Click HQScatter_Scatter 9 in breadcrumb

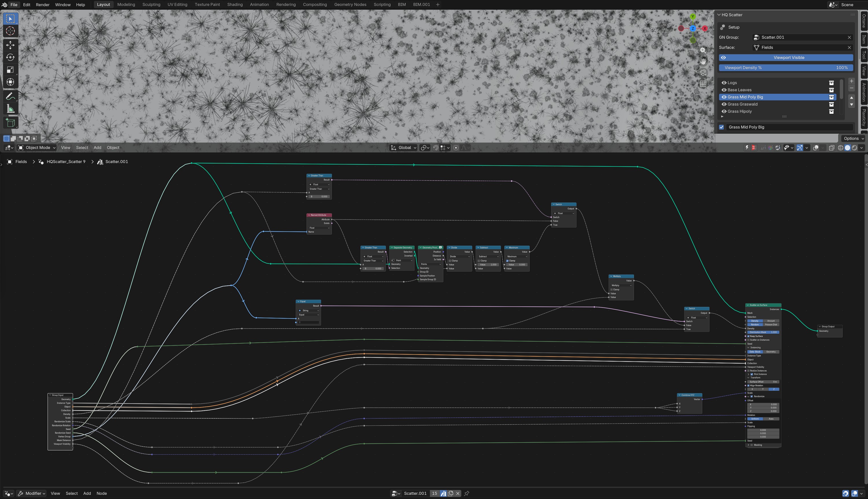pos(66,162)
